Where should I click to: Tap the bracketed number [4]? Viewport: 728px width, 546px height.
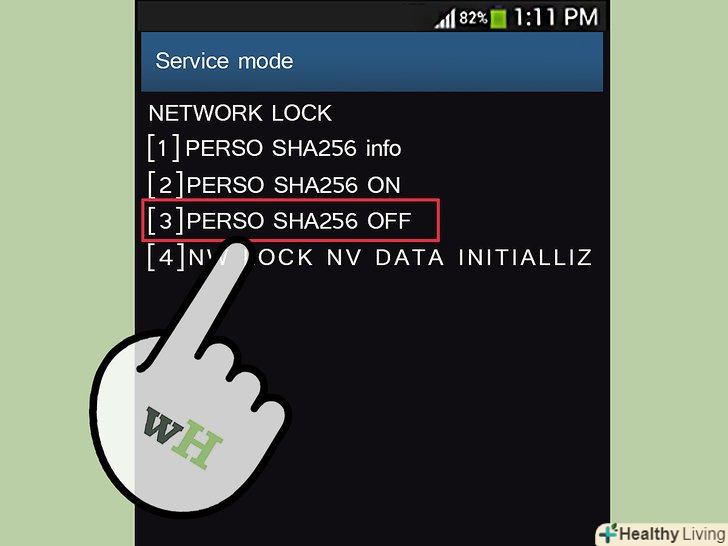(166, 257)
